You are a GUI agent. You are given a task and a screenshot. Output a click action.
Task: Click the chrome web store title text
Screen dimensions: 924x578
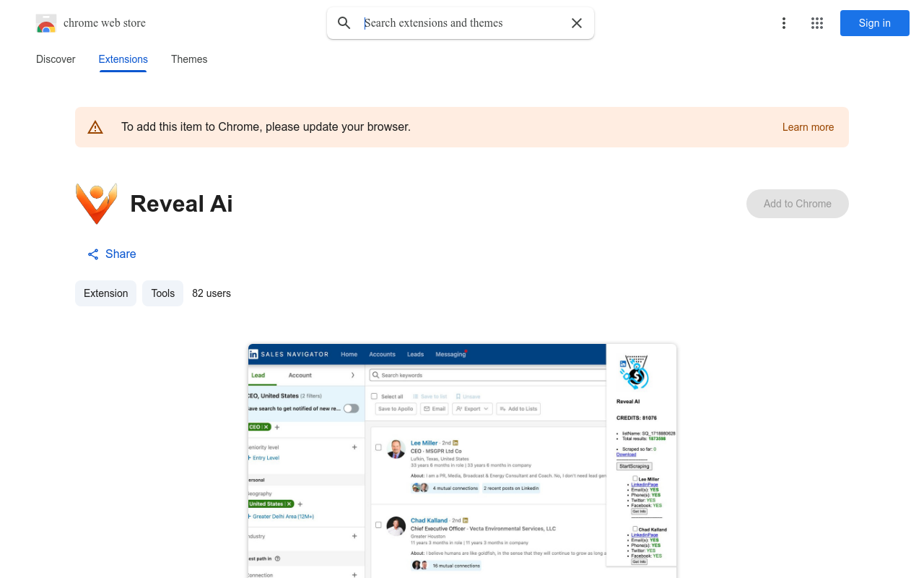point(105,23)
